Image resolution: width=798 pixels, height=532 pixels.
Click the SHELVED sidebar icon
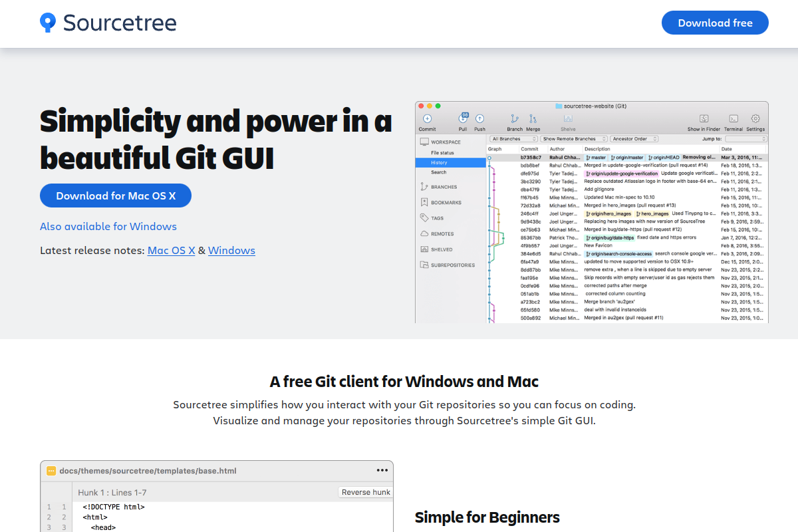tap(424, 249)
